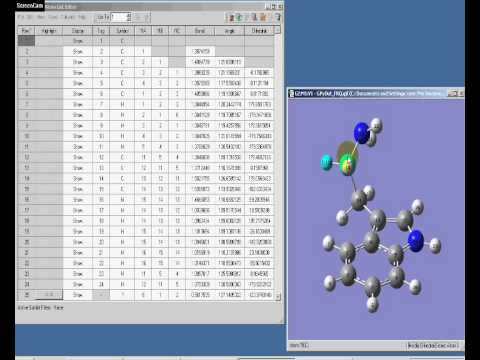Open the Edit menu in Atom List Editor
This screenshot has width=480, height=360.
(x=30, y=17)
